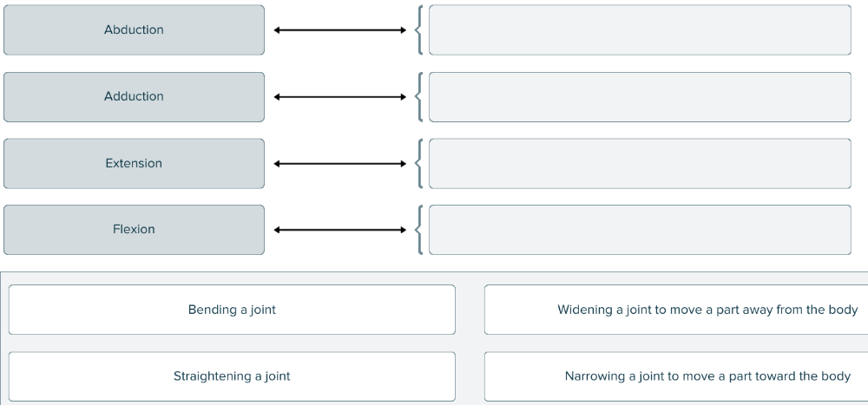Choose "Narrowing a joint" definition card

(x=675, y=376)
